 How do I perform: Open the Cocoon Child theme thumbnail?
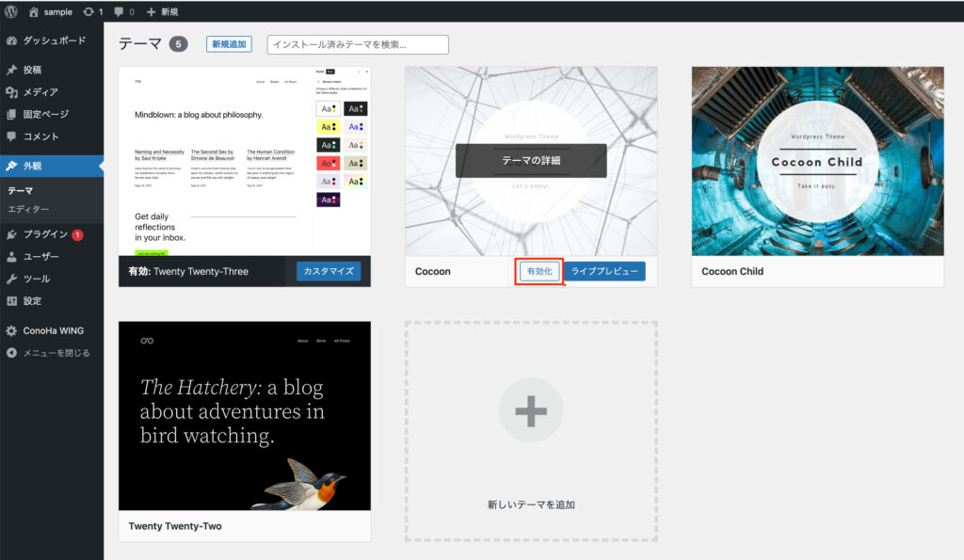818,161
